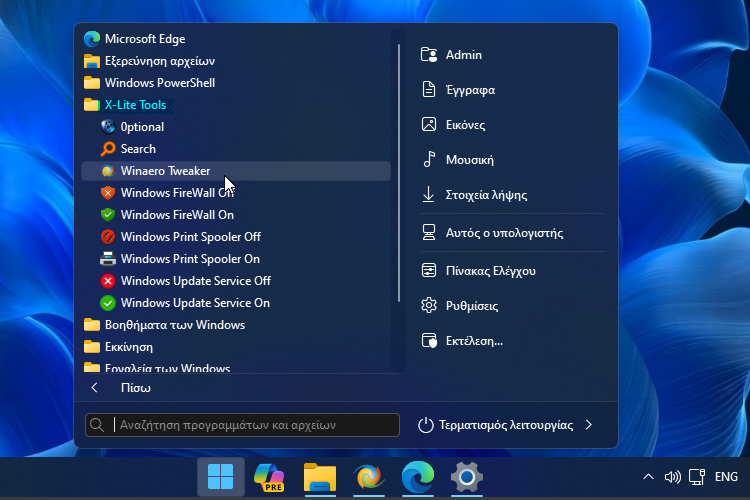Run Windows Print Spooler Off shortcut

[236, 237]
